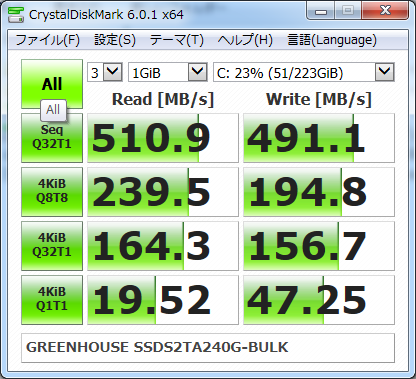Start the 4KiB Q32T1 test

(x=52, y=246)
